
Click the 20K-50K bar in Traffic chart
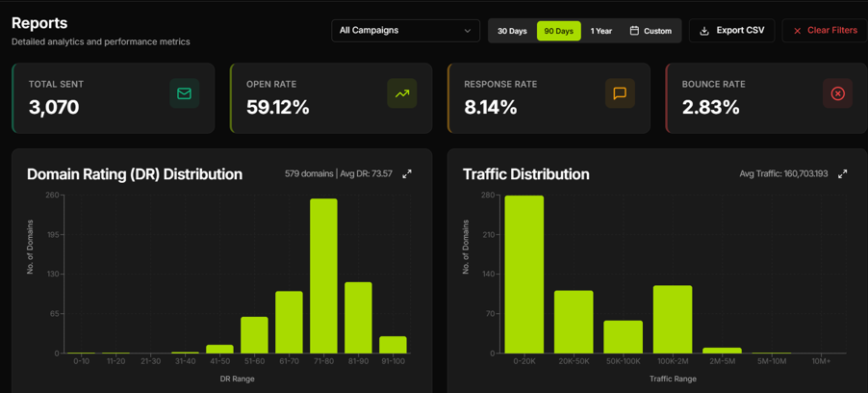pyautogui.click(x=574, y=322)
